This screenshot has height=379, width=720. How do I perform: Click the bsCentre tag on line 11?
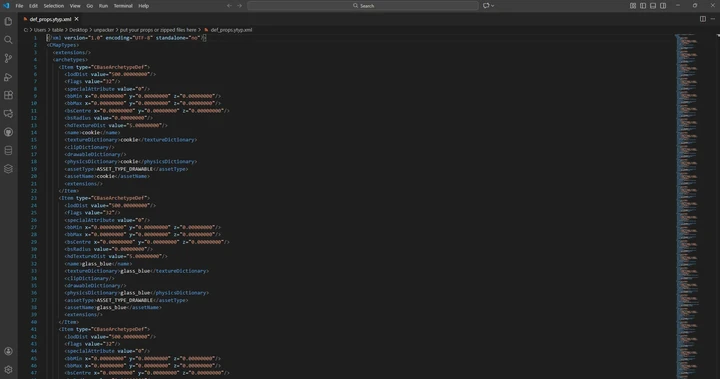[79, 111]
